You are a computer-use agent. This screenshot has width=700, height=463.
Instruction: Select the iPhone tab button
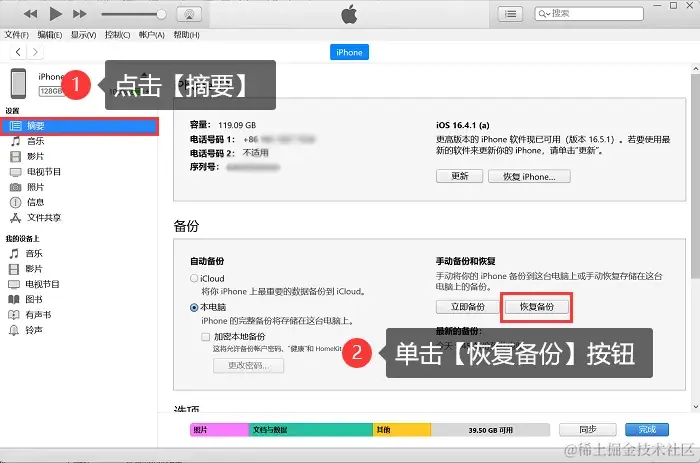tap(349, 52)
